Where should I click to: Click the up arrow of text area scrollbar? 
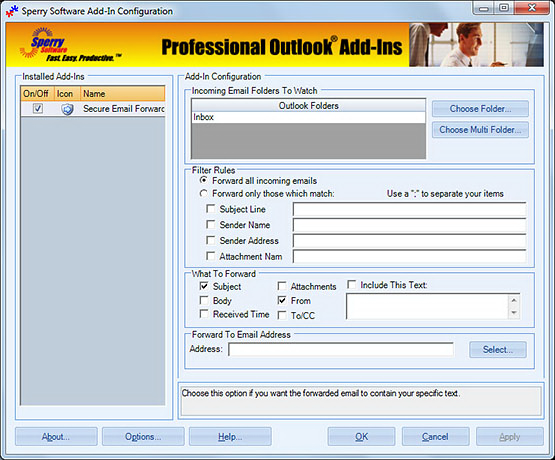(x=514, y=300)
